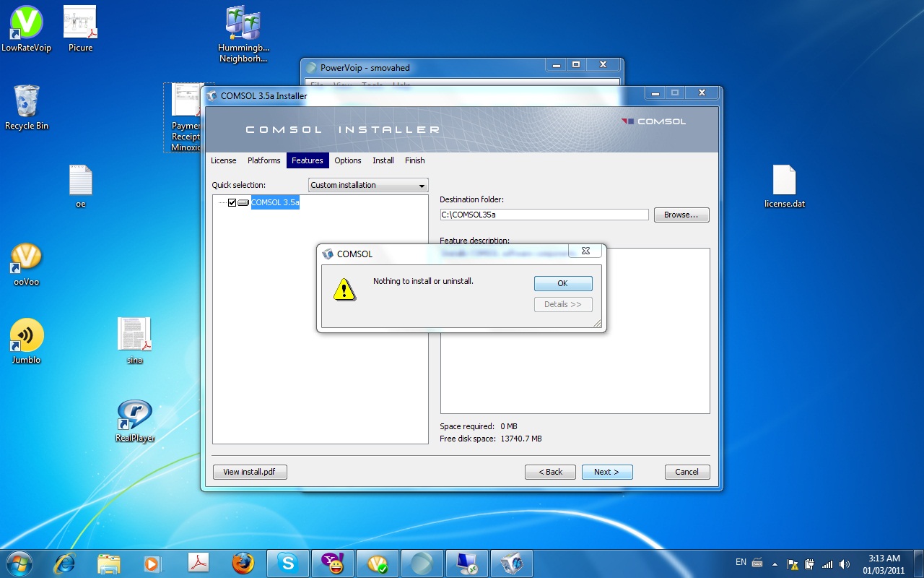Click the yellow warning icon in dialog
The image size is (924, 578).
(345, 290)
